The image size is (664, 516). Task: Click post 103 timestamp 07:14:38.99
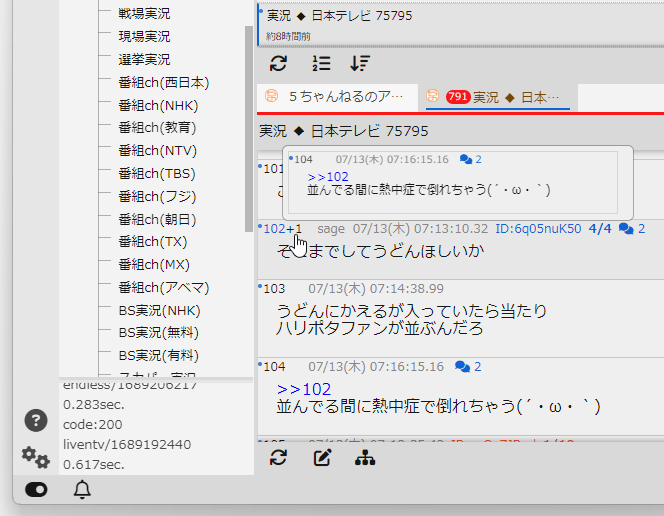(x=407, y=289)
